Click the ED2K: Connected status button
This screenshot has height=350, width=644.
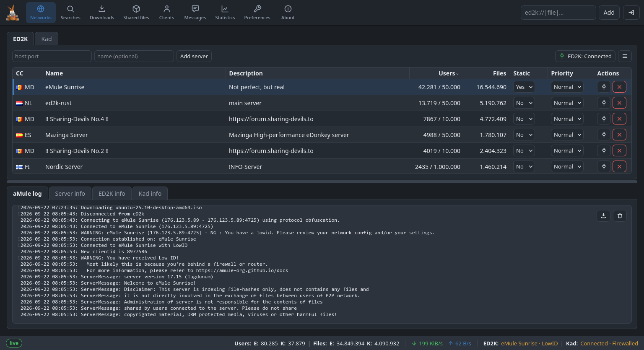point(585,56)
